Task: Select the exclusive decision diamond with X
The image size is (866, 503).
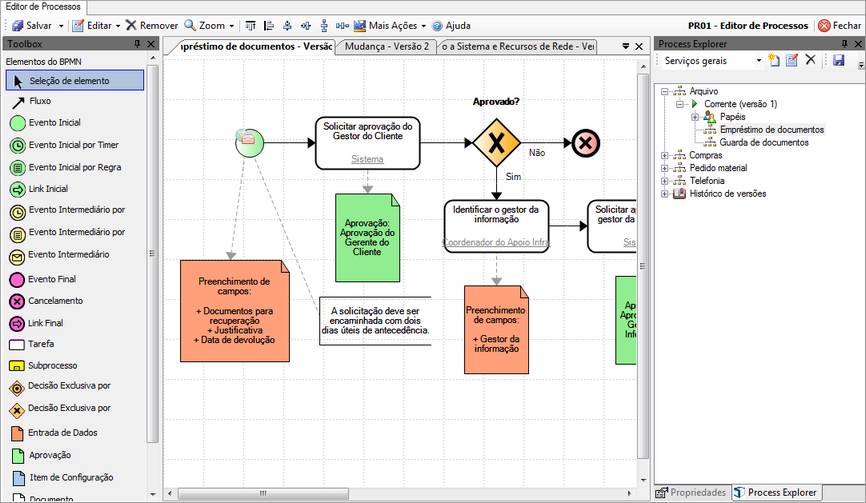Action: [60, 408]
